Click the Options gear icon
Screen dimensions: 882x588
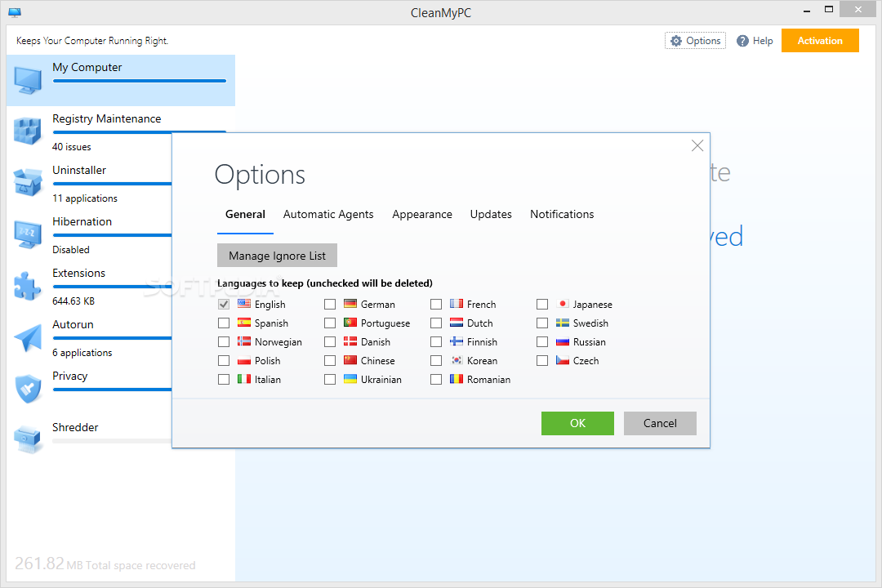pyautogui.click(x=676, y=41)
